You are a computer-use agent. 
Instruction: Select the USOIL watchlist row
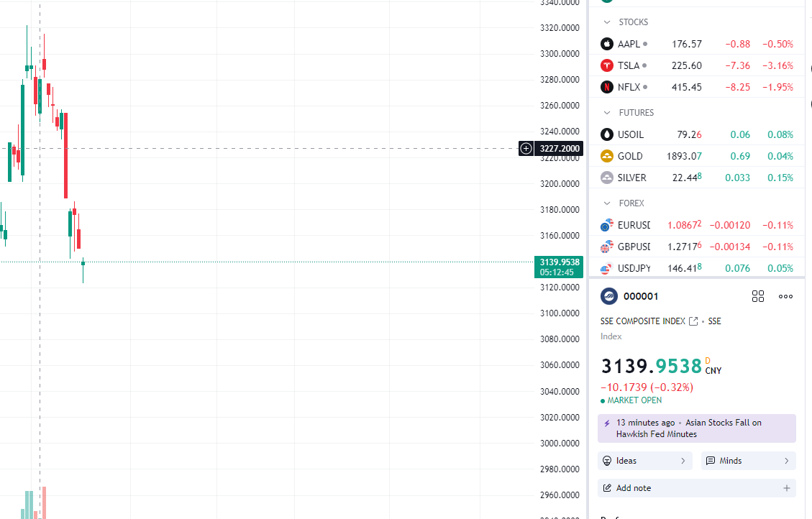pos(697,134)
